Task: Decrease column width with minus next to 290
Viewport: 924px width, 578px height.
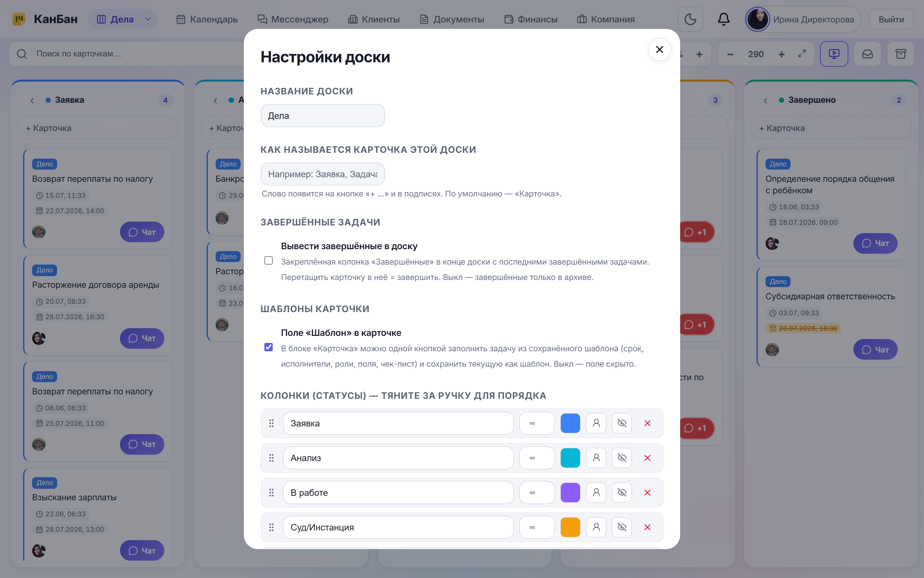Action: coord(730,54)
